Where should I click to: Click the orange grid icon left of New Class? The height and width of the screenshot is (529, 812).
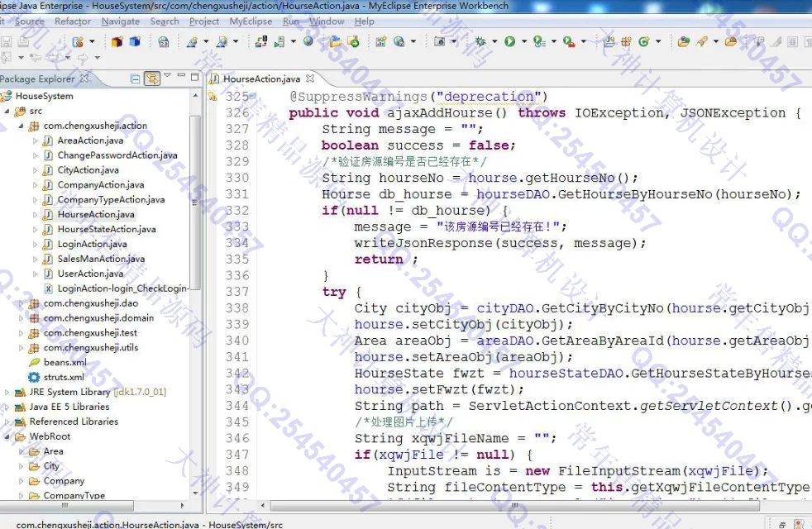pos(626,41)
